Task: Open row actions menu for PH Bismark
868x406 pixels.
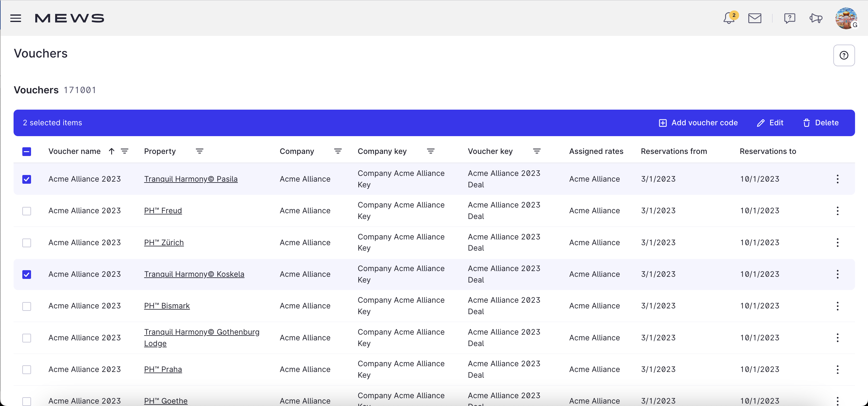Action: coord(837,306)
